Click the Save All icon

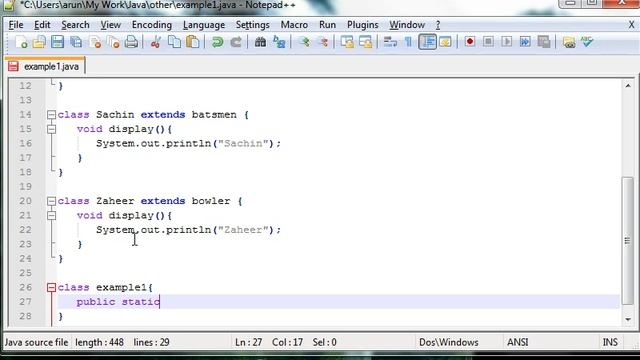76,42
